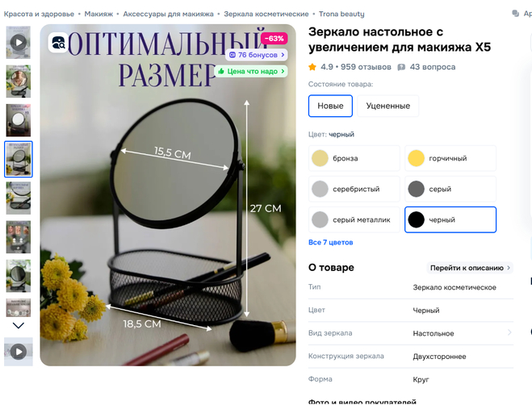The image size is (532, 405).
Task: Open Перейти к описанию
Action: tap(470, 268)
